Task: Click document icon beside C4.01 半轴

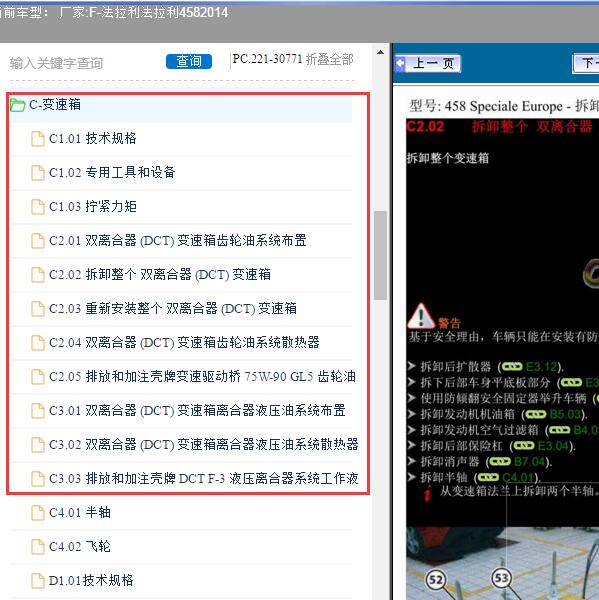Action: (38, 513)
